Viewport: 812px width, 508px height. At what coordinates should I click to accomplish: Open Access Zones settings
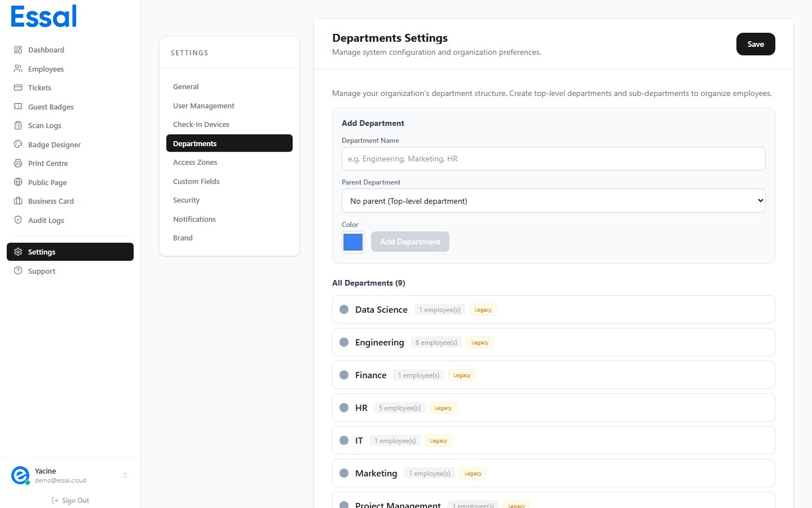(x=230, y=162)
